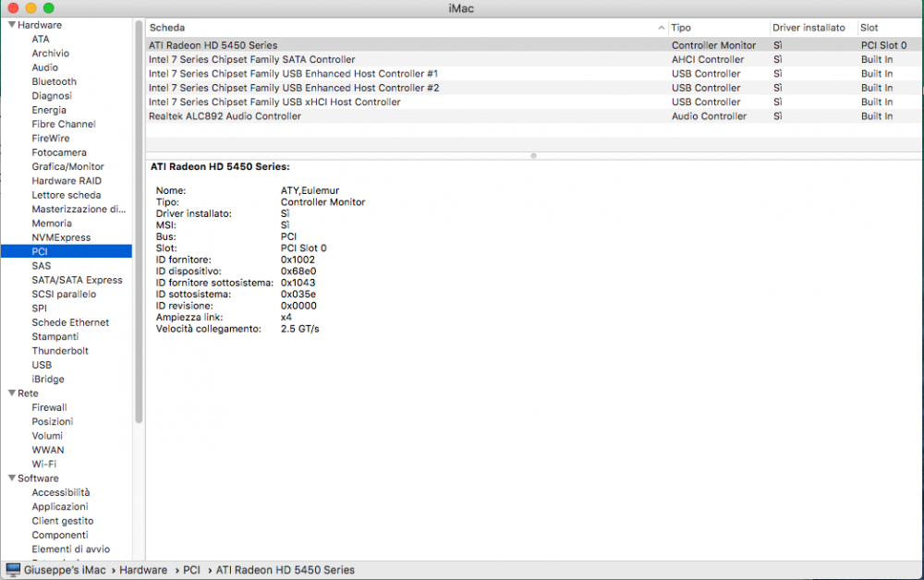Click Hardware in the path bar
The width and height of the screenshot is (924, 580).
pyautogui.click(x=143, y=570)
